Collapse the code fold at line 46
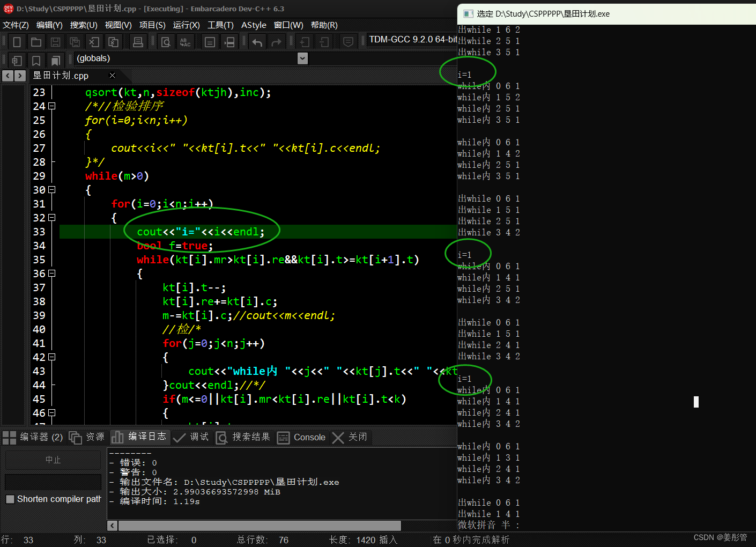The width and height of the screenshot is (756, 547). (52, 413)
